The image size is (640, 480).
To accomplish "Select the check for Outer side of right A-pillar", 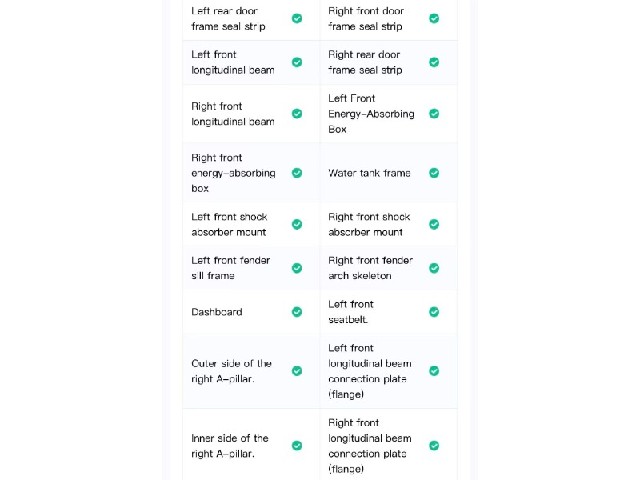I will tap(297, 371).
